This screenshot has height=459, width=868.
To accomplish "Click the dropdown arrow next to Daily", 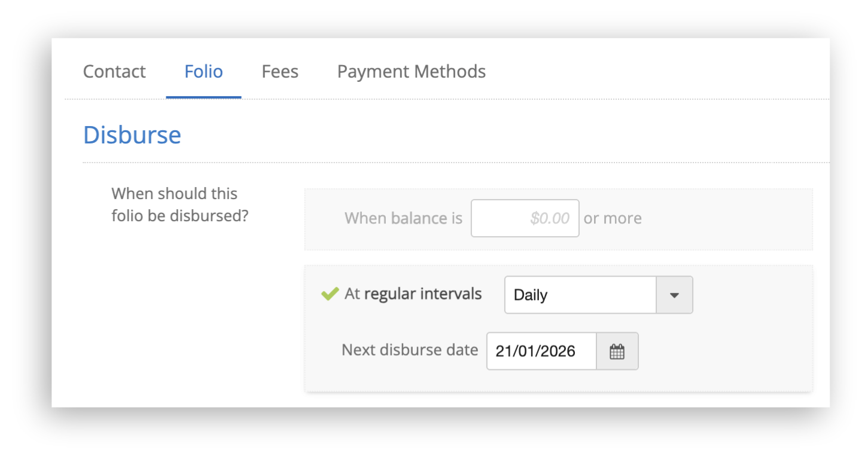I will pos(675,294).
